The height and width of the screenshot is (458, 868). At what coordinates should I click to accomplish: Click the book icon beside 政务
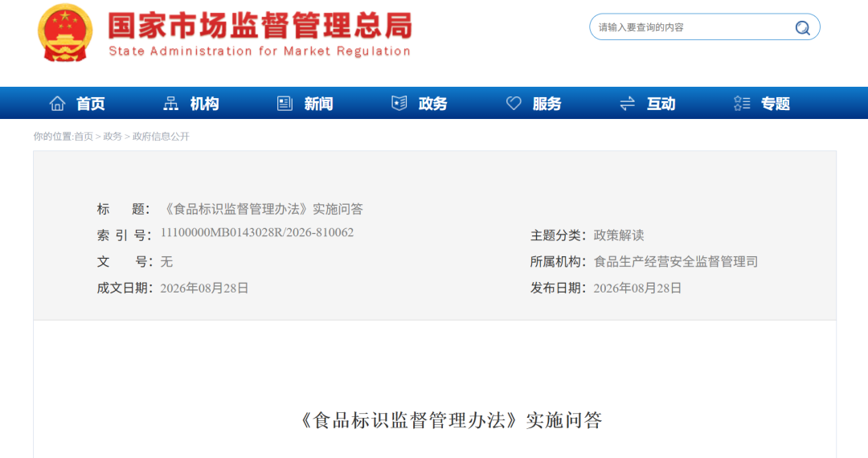coord(399,104)
